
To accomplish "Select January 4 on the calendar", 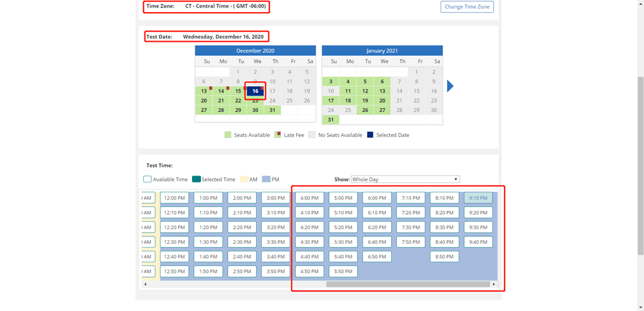I will click(348, 82).
